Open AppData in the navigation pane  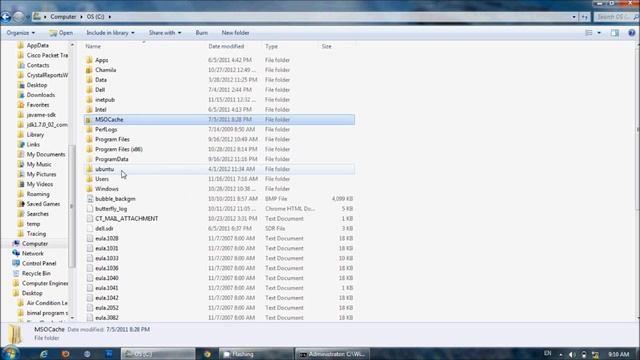point(38,45)
